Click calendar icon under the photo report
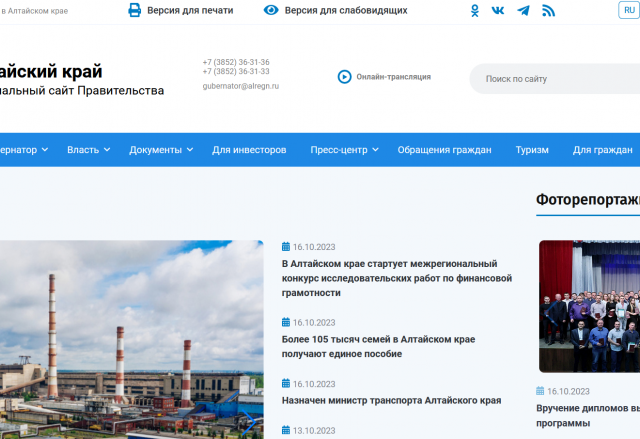This screenshot has height=439, width=640. (540, 391)
